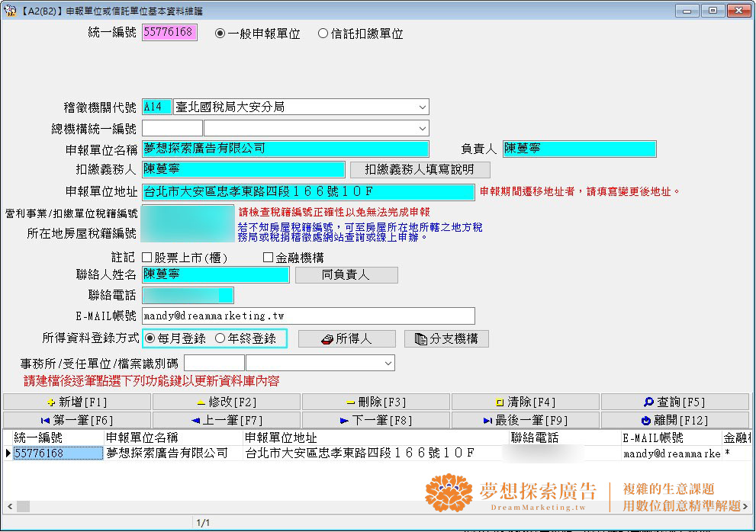Image resolution: width=756 pixels, height=532 pixels.
Task: Check the 金融機構 checkbox
Action: pos(268,258)
